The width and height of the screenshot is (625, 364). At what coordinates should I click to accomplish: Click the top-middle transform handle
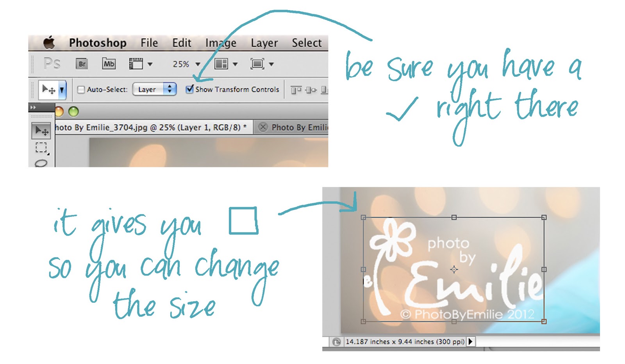(454, 217)
